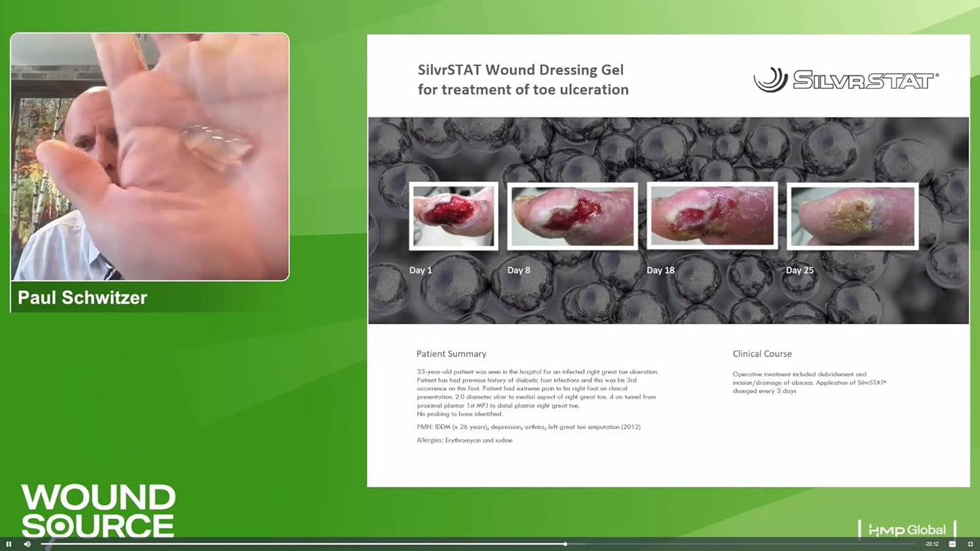
Task: Click the video progress bar's playhead
Action: 565,544
